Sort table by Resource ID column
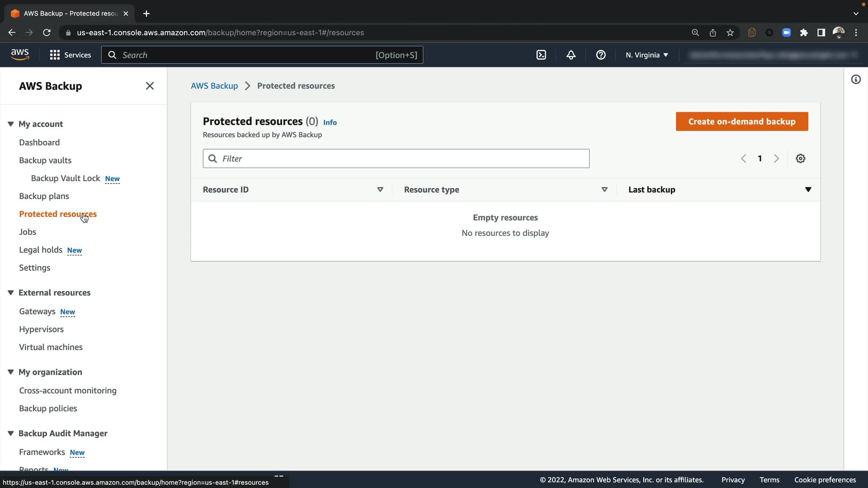 [x=380, y=190]
